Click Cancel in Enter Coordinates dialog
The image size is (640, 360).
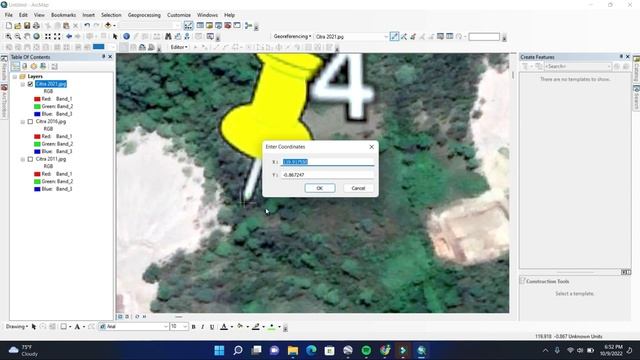click(x=358, y=188)
